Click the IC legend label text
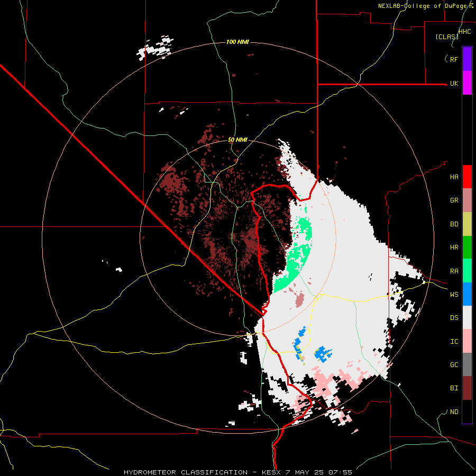The height and width of the screenshot is (476, 476). 454,342
